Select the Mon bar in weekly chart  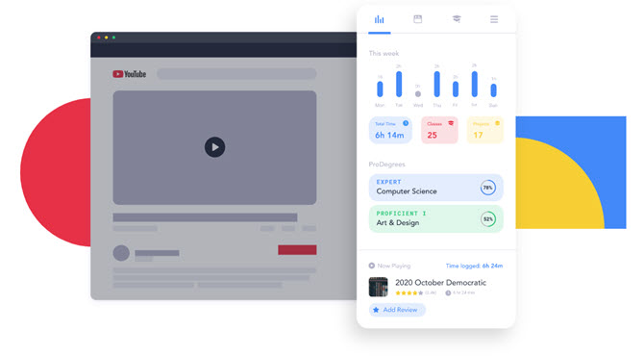coord(380,89)
